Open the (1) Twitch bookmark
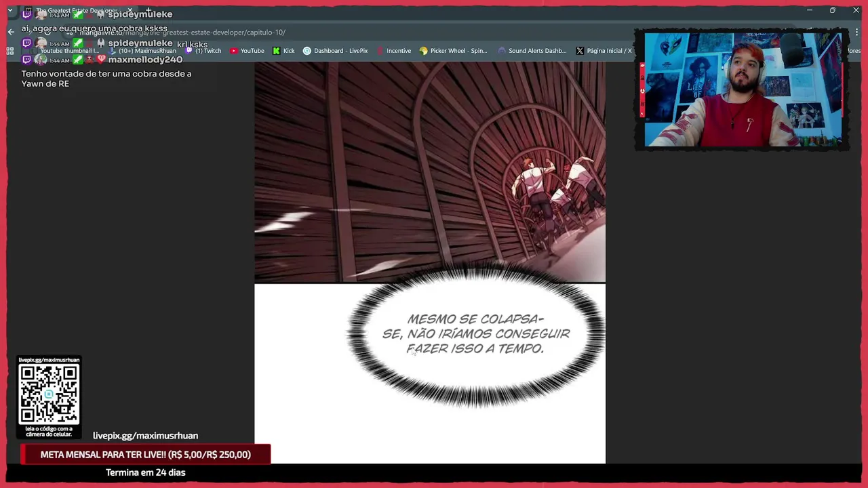Screen dimensions: 868x488 pyautogui.click(x=203, y=51)
